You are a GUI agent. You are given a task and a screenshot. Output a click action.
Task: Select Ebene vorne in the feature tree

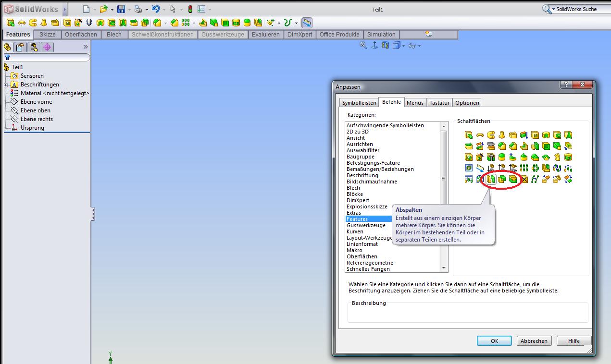[36, 102]
